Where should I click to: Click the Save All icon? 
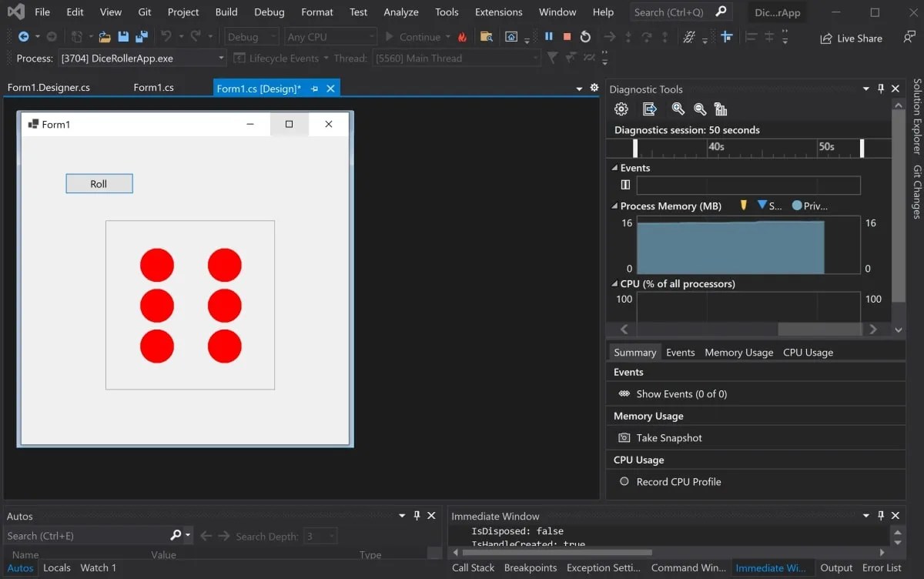pos(140,35)
